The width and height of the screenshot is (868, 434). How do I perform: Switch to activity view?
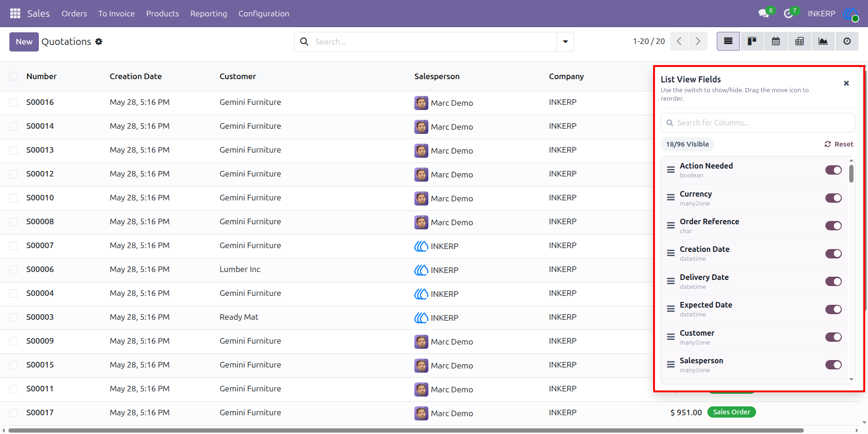coord(847,41)
